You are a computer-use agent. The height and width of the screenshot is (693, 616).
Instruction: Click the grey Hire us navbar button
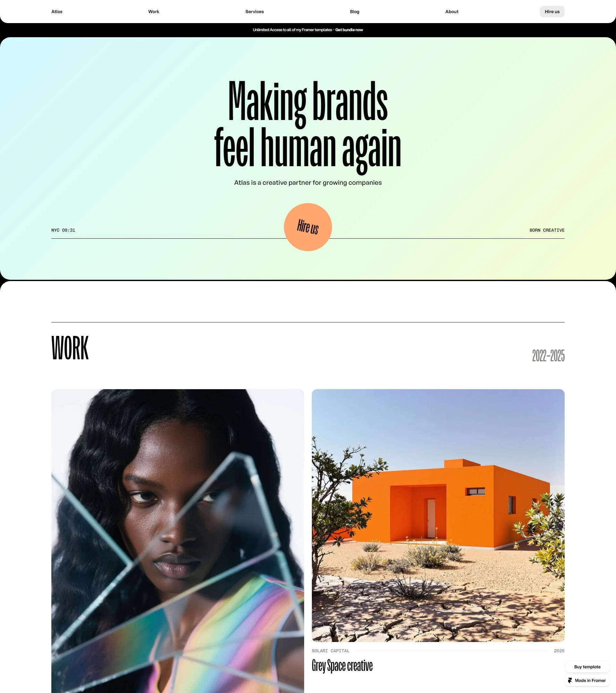552,12
